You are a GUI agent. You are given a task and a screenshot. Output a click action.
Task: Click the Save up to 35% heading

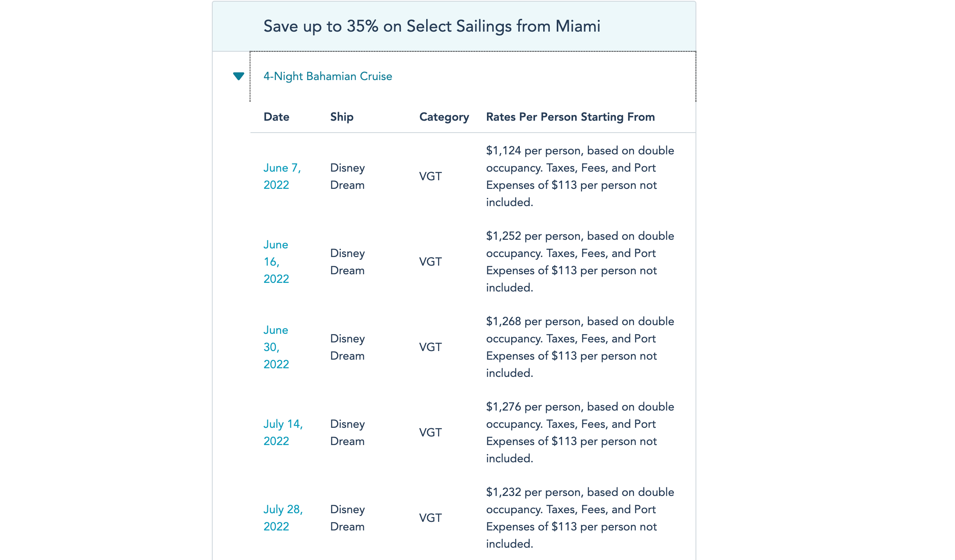432,26
